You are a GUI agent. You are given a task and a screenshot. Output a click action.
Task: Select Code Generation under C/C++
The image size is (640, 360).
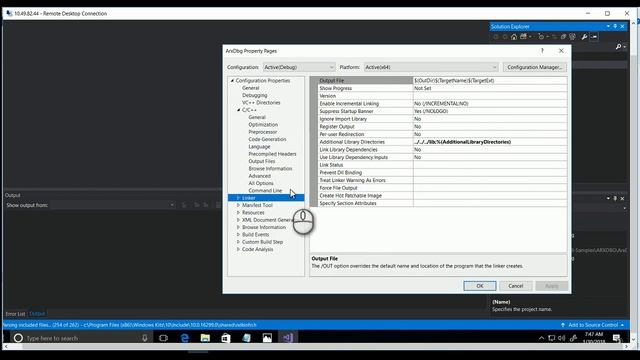click(x=267, y=139)
